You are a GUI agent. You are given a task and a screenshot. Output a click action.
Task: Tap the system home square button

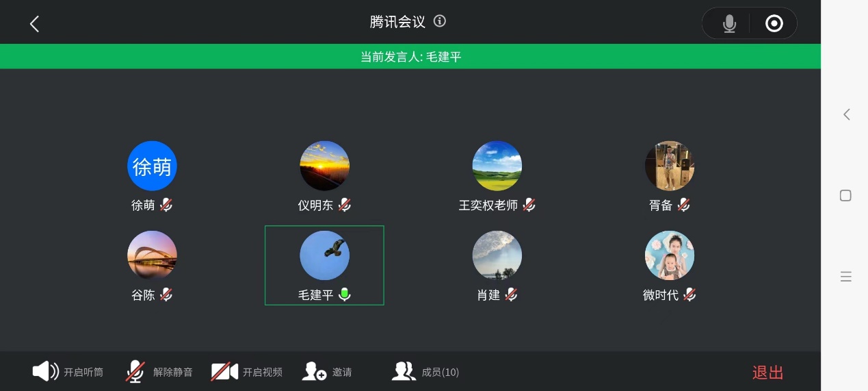(845, 196)
